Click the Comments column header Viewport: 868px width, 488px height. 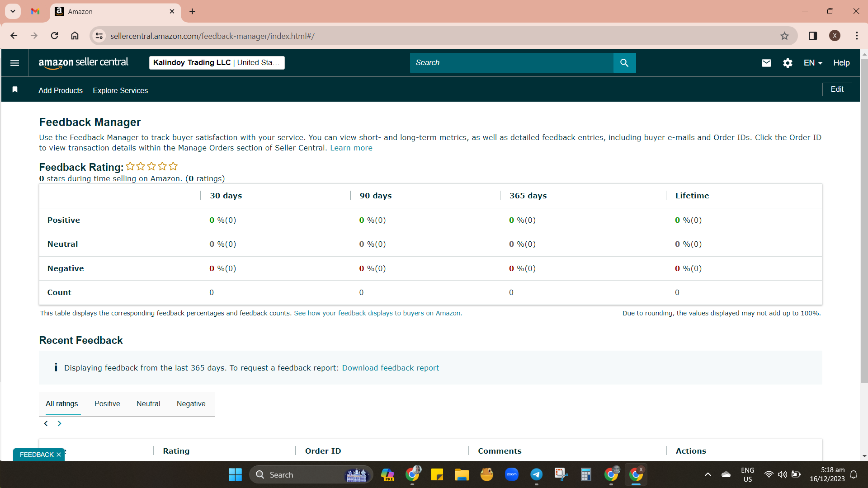500,451
